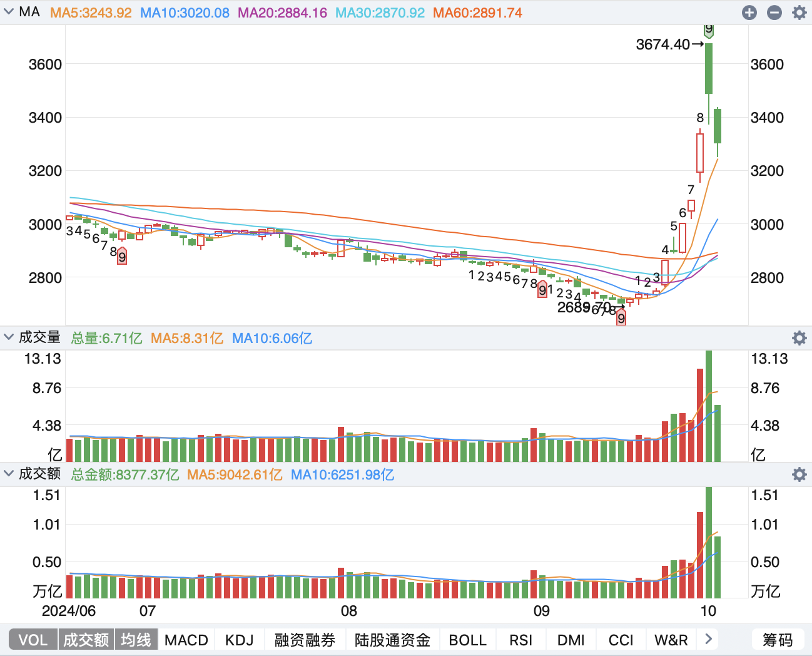Image resolution: width=812 pixels, height=656 pixels.
Task: Toggle the 成交额 indicator button
Action: click(86, 640)
